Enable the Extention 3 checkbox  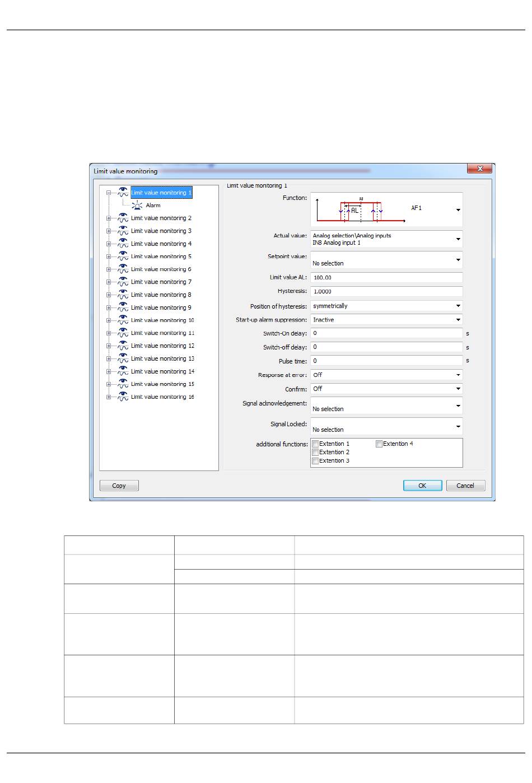tap(315, 460)
